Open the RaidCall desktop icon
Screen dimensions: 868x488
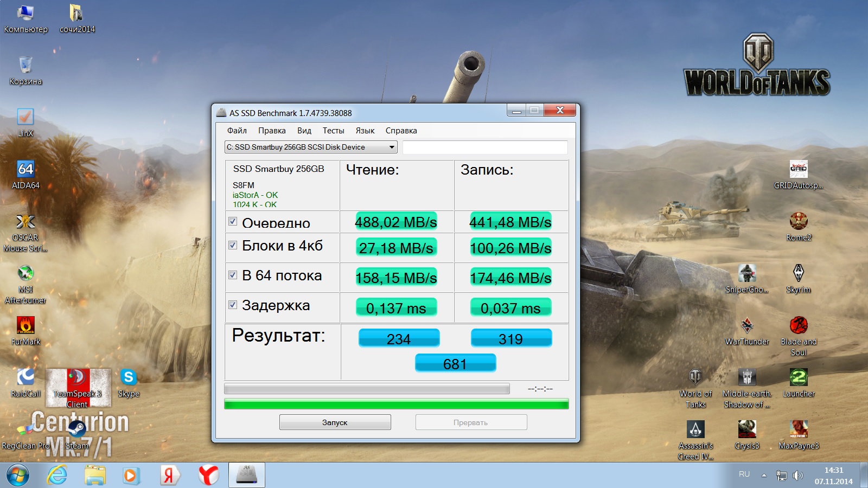(25, 383)
